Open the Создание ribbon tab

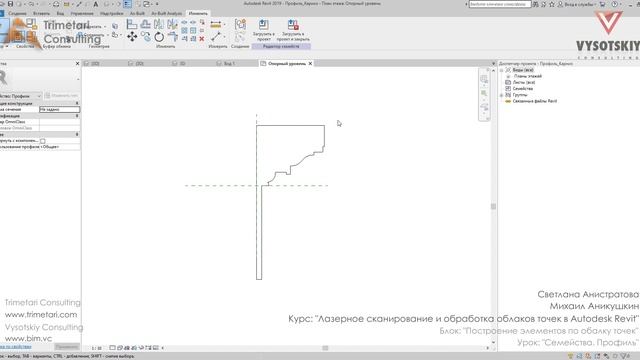click(17, 13)
